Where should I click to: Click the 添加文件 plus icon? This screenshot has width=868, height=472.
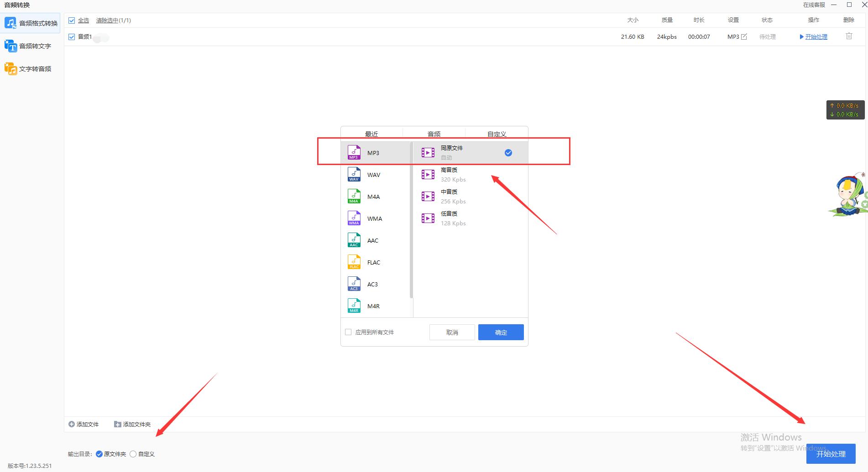click(x=72, y=424)
